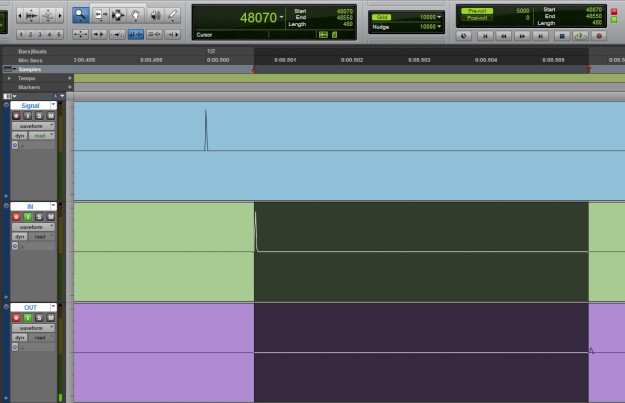Record-enable the OUT track
Viewport: 625px width, 403px height.
click(x=16, y=318)
